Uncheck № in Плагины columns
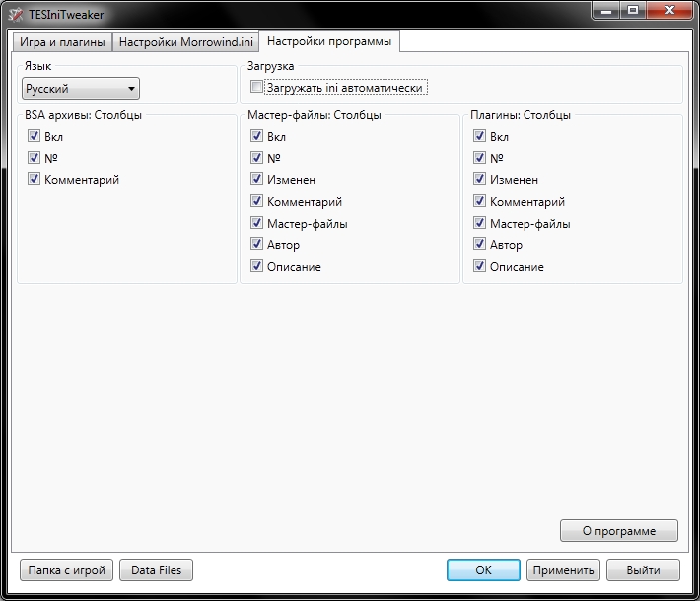The width and height of the screenshot is (700, 601). [x=480, y=159]
